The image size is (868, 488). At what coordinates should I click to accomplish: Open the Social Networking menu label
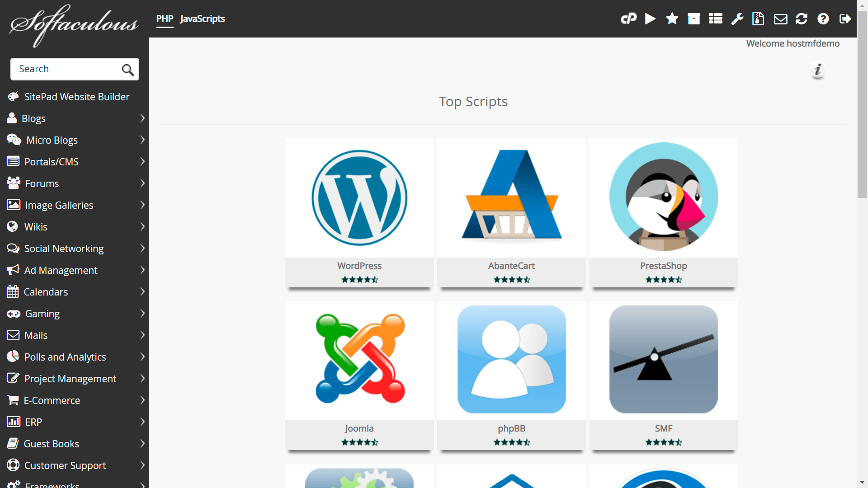(64, 249)
